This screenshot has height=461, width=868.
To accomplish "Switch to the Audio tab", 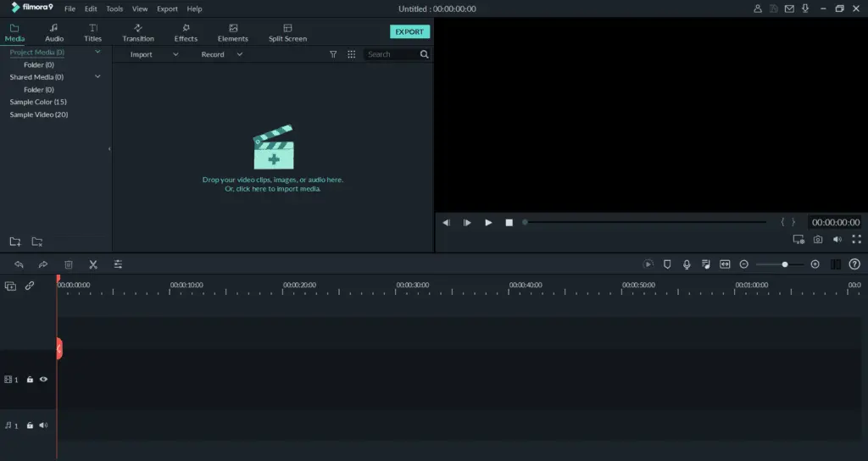I will (x=54, y=33).
